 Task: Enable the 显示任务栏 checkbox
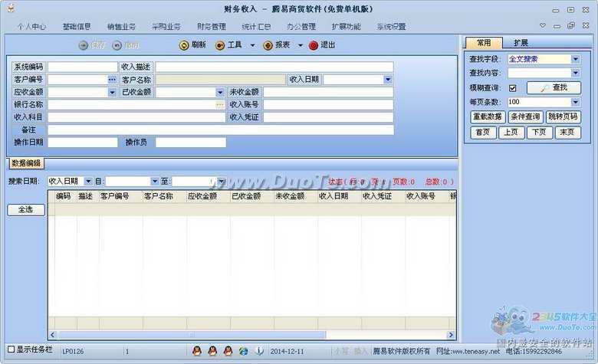(11, 349)
